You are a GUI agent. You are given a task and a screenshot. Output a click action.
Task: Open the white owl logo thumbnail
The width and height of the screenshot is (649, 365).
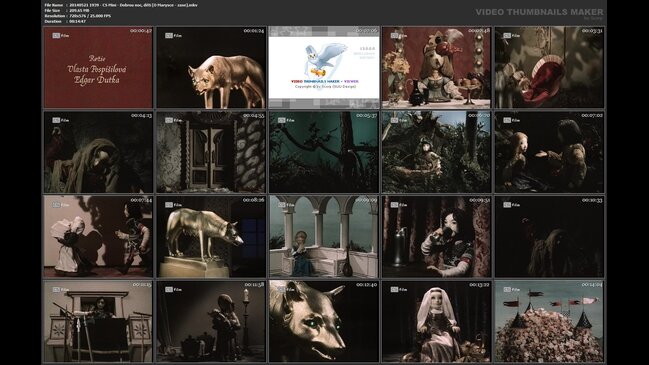pyautogui.click(x=324, y=67)
